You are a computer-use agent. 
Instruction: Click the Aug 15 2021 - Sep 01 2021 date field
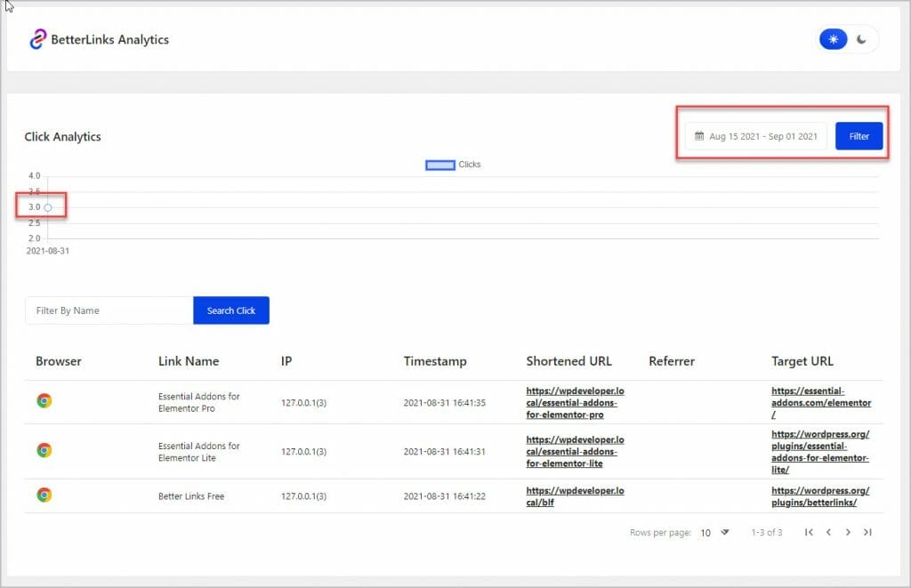[x=755, y=136]
